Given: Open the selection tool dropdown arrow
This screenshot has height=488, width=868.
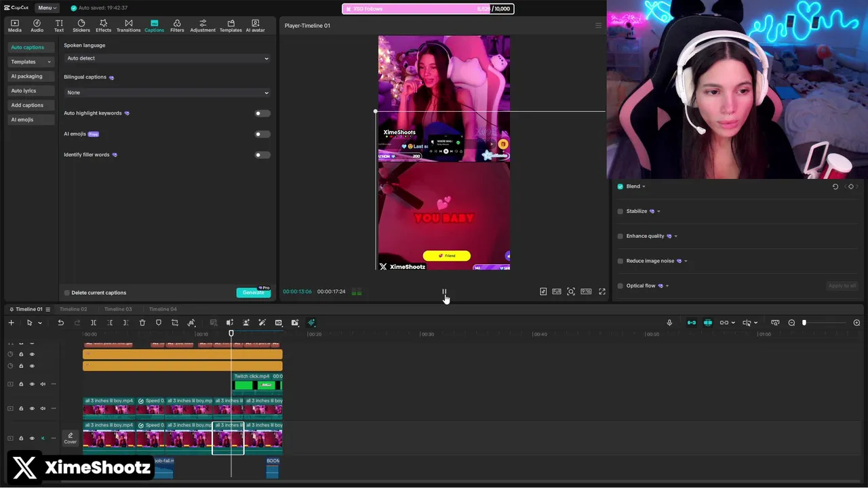Looking at the screenshot, I should tap(40, 323).
